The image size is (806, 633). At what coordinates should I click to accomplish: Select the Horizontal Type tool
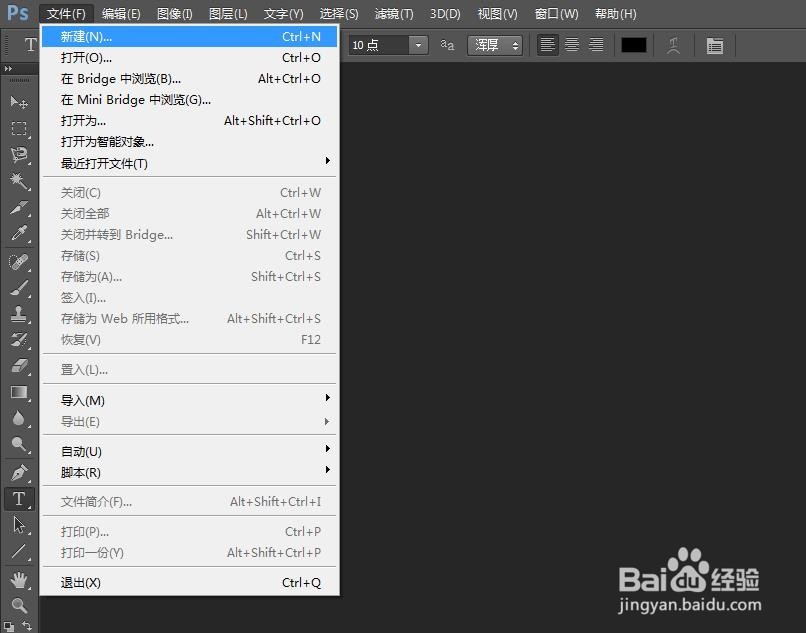coord(19,498)
